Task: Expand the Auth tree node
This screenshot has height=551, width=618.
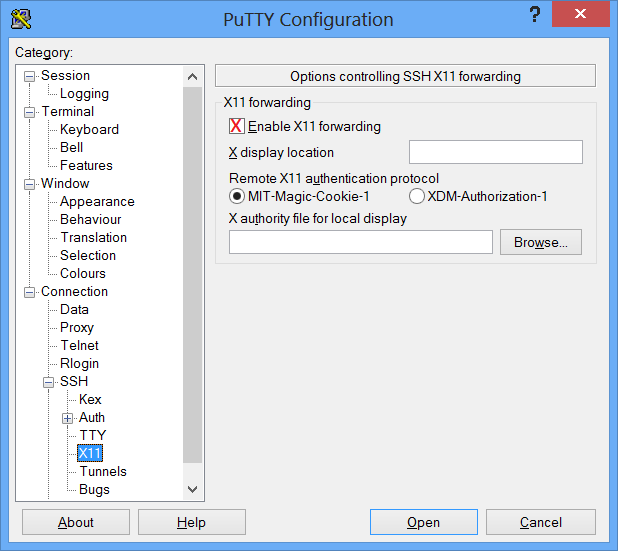Action: pos(67,418)
